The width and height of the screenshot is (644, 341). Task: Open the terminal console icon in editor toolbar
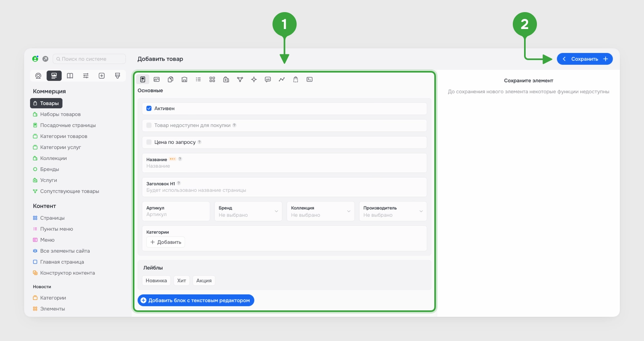[x=310, y=79]
